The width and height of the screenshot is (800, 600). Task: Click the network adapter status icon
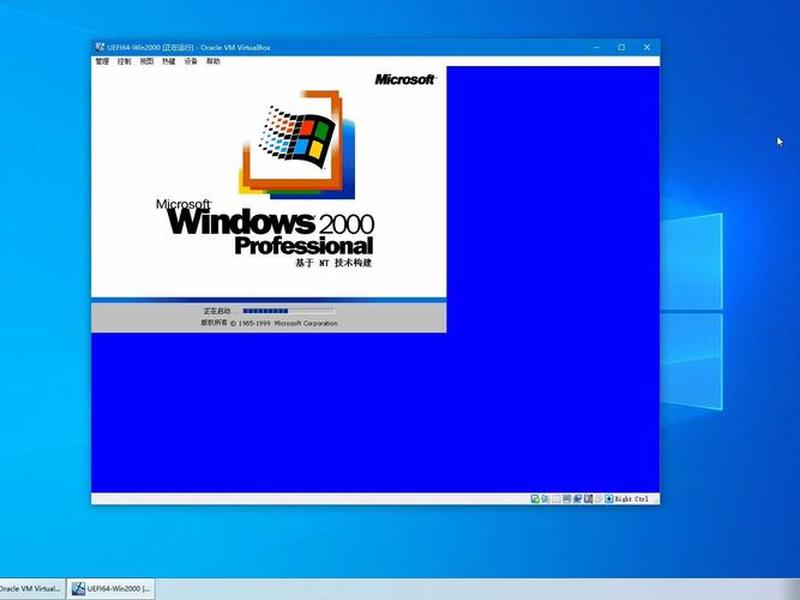(567, 499)
